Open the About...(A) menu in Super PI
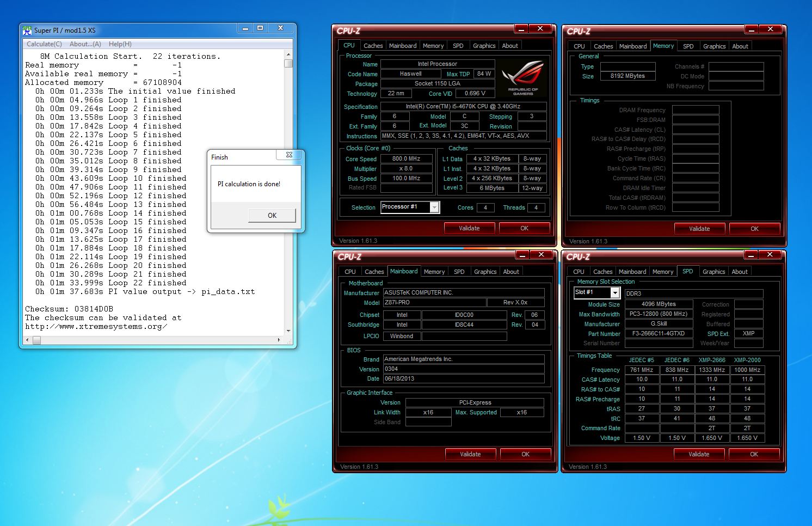This screenshot has height=526, width=812. pyautogui.click(x=85, y=44)
